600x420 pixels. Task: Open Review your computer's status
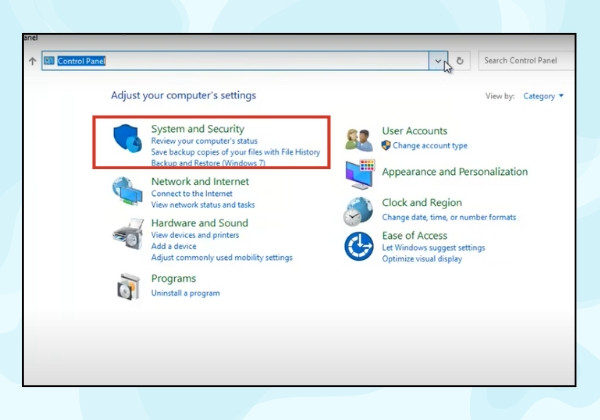coord(204,141)
